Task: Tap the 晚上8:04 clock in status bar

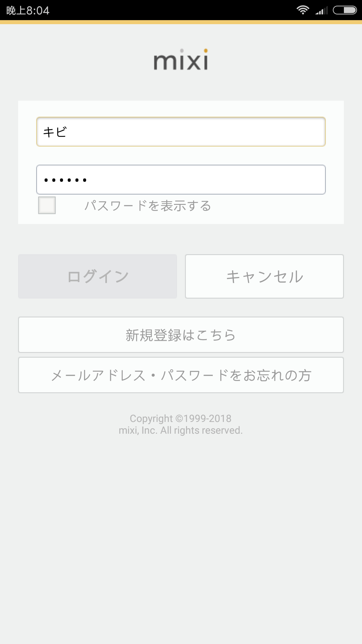Action: tap(28, 11)
